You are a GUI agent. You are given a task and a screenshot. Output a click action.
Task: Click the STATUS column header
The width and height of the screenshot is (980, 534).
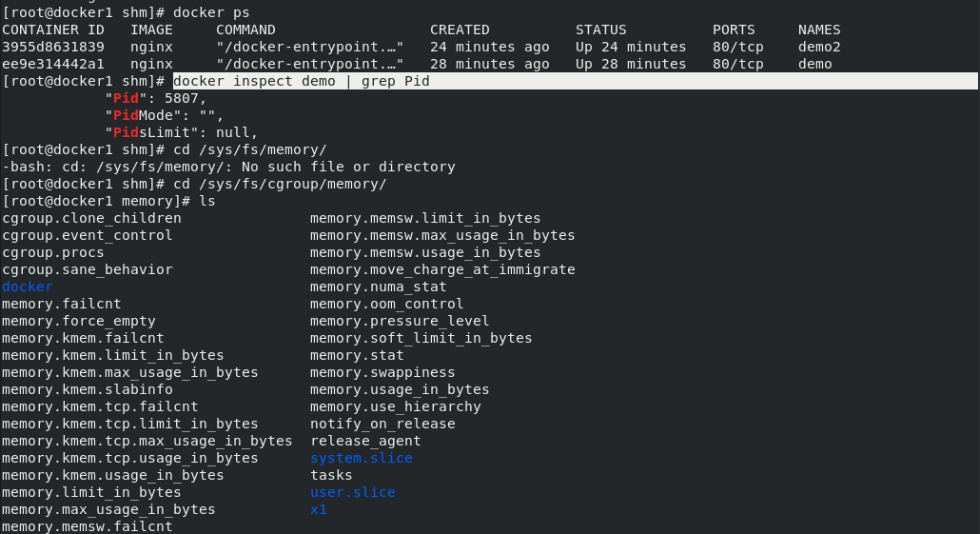click(601, 30)
